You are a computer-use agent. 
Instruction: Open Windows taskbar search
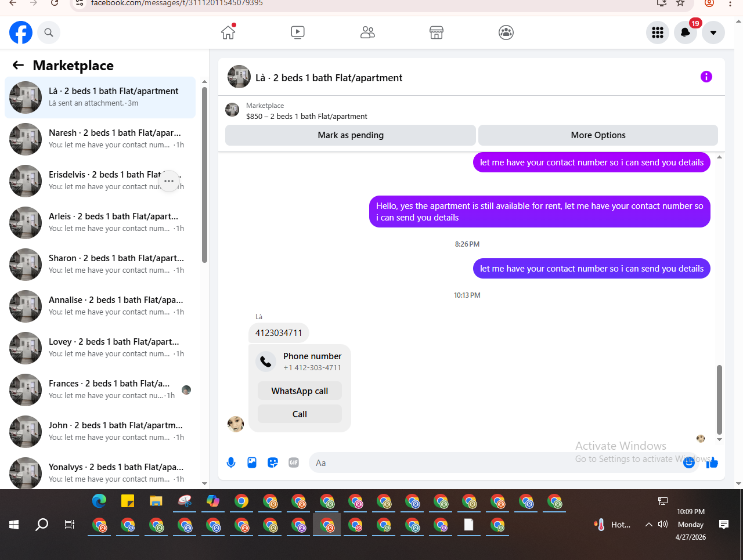coord(42,525)
